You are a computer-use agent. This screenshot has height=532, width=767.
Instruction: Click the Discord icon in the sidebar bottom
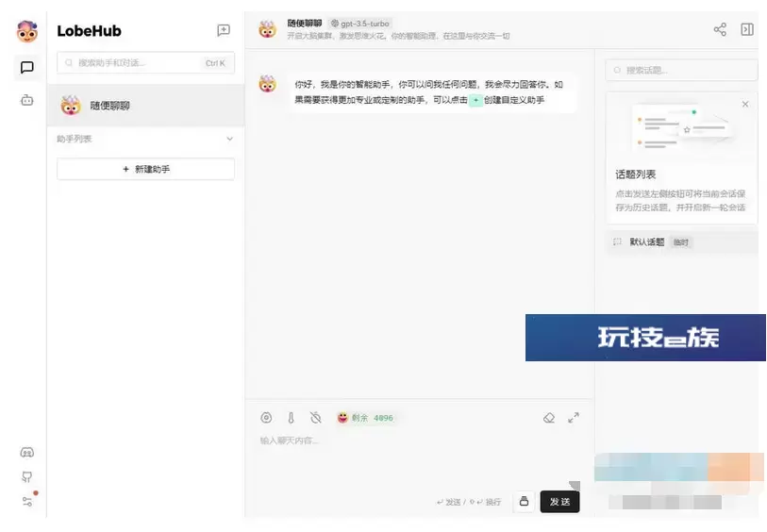[27, 453]
